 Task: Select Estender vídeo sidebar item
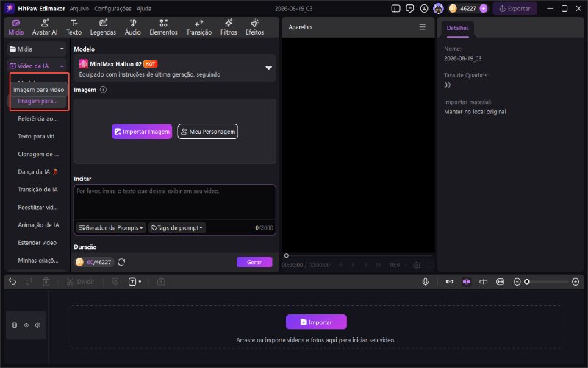38,243
